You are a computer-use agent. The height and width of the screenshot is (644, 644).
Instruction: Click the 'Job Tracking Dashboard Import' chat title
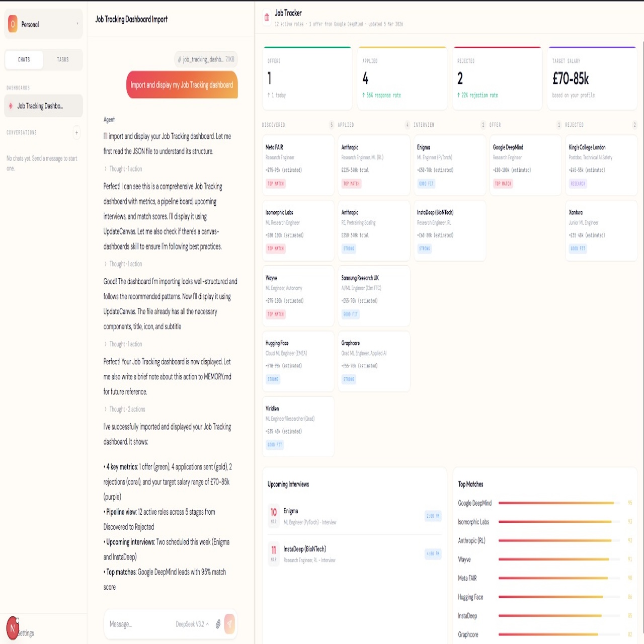pos(131,19)
